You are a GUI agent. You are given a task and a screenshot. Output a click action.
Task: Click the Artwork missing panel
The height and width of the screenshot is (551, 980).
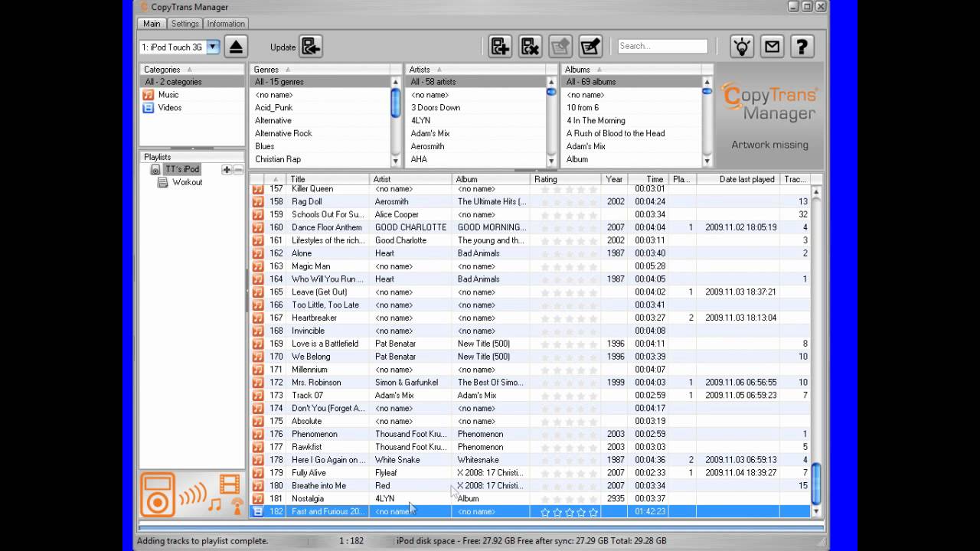[769, 116]
